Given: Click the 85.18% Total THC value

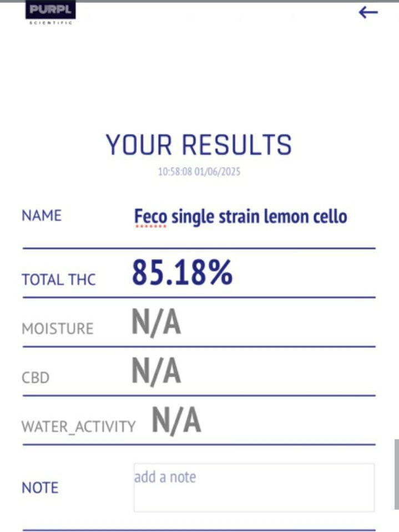Looking at the screenshot, I should pyautogui.click(x=182, y=273).
